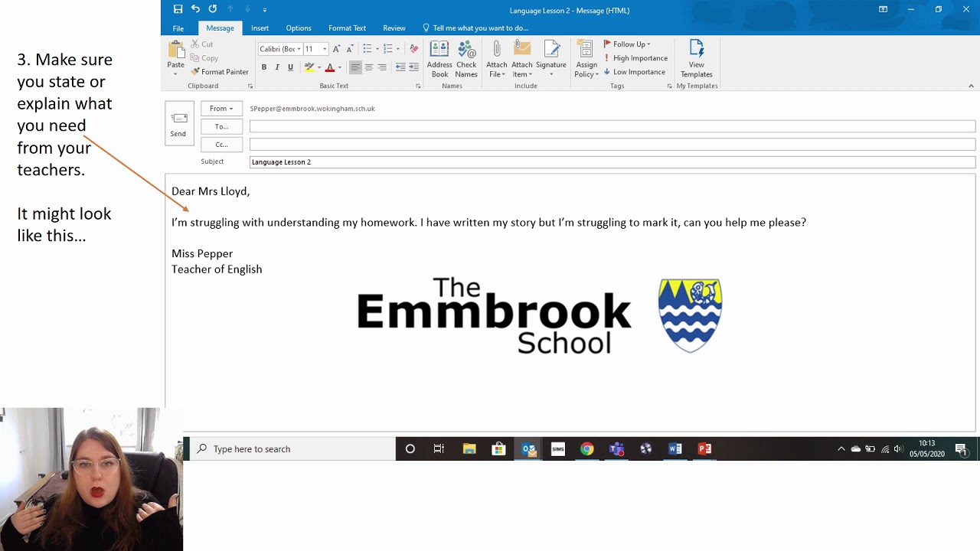Apply numbered list formatting
Image resolution: width=980 pixels, height=551 pixels.
(x=387, y=49)
